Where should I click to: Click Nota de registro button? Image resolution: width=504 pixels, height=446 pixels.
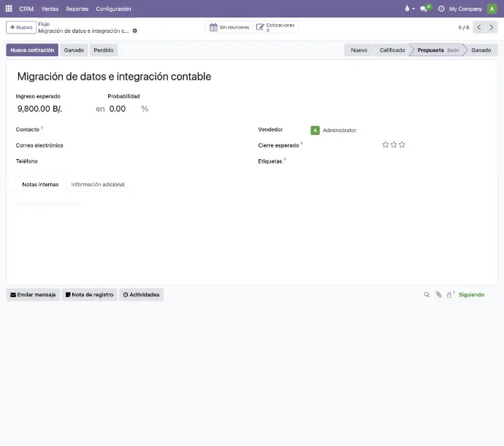89,295
